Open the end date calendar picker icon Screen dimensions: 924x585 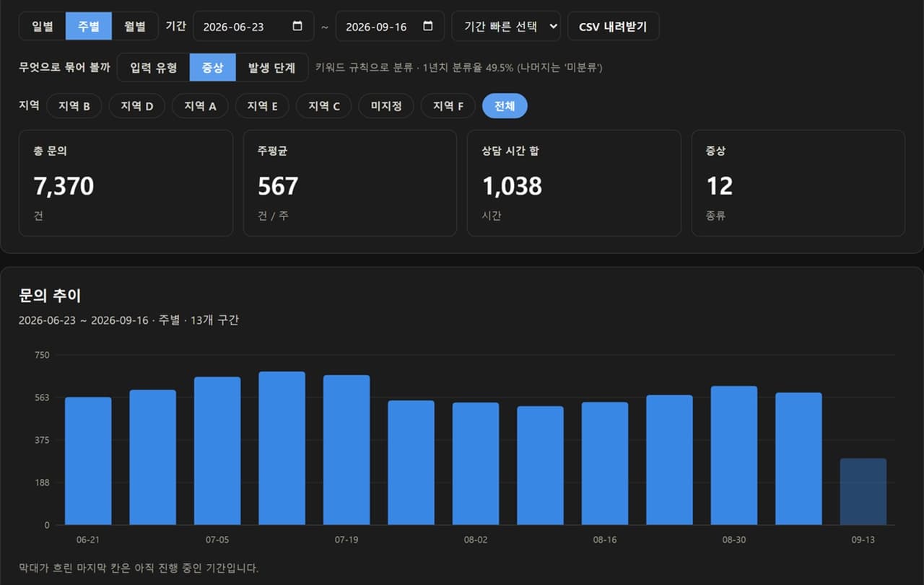tap(428, 27)
